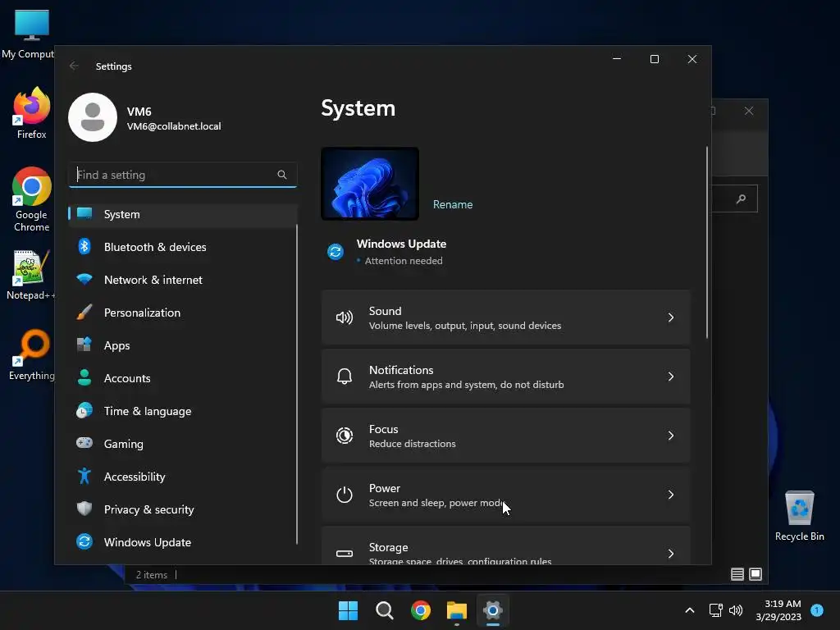
Task: Click the Windows Update icon in sidebar
Action: click(x=84, y=541)
